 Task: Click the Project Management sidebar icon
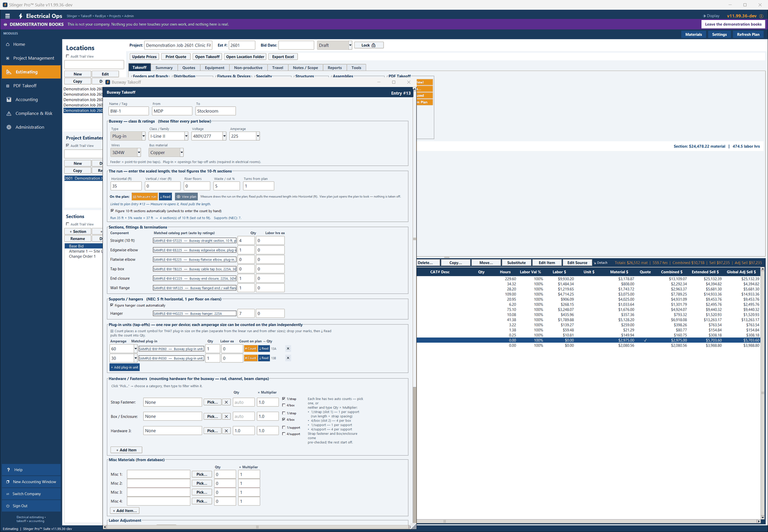[x=8, y=58]
